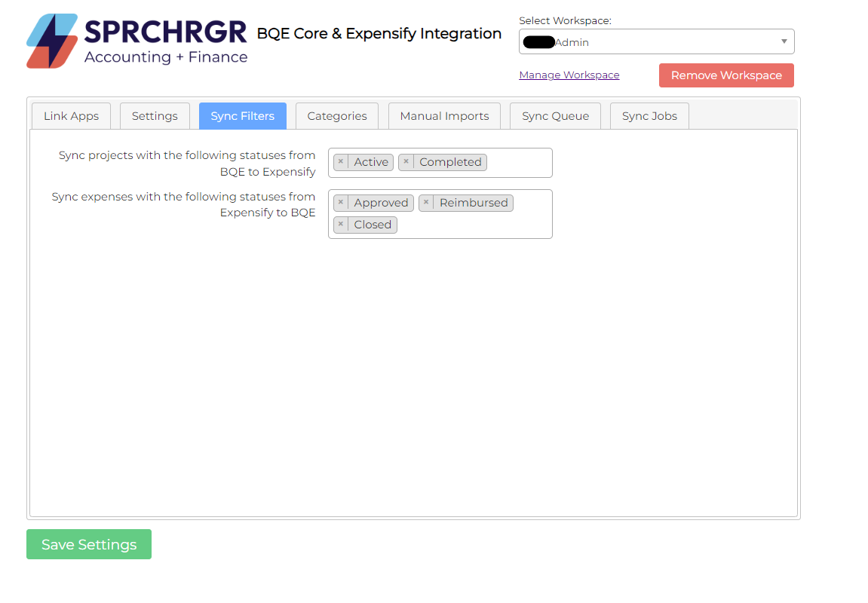This screenshot has height=603, width=868.
Task: Switch to the Sync Jobs tab
Action: [x=649, y=116]
